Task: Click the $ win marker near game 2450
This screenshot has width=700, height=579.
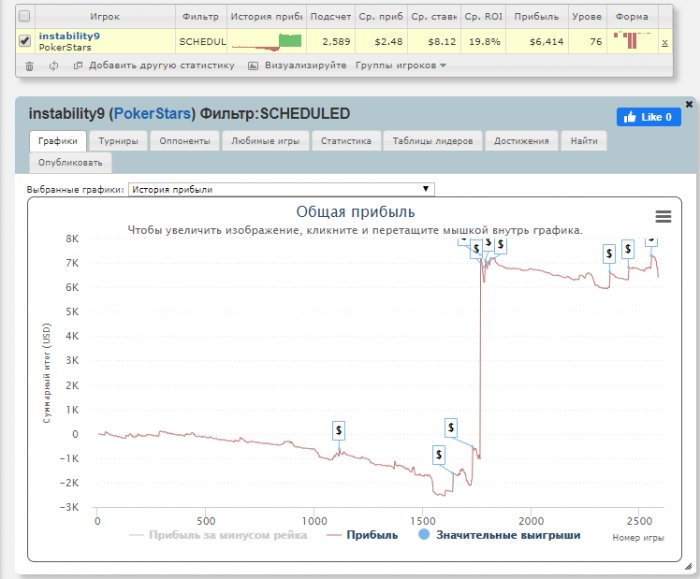Action: click(x=628, y=249)
